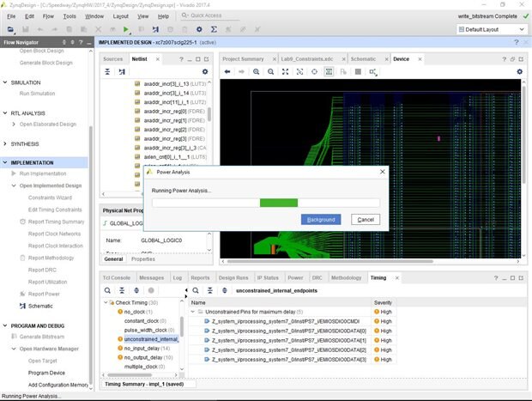Click the Power Analysis progress bar

coord(266,203)
